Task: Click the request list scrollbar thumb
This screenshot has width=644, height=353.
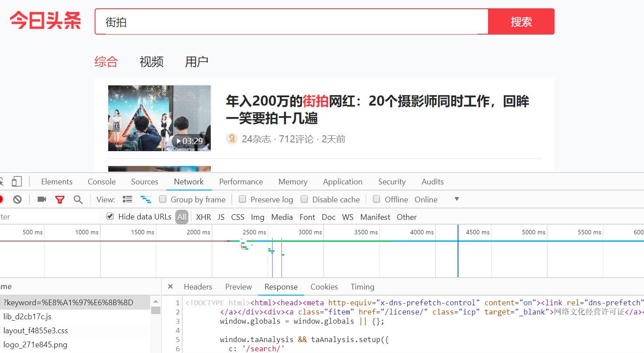Action: (x=156, y=310)
